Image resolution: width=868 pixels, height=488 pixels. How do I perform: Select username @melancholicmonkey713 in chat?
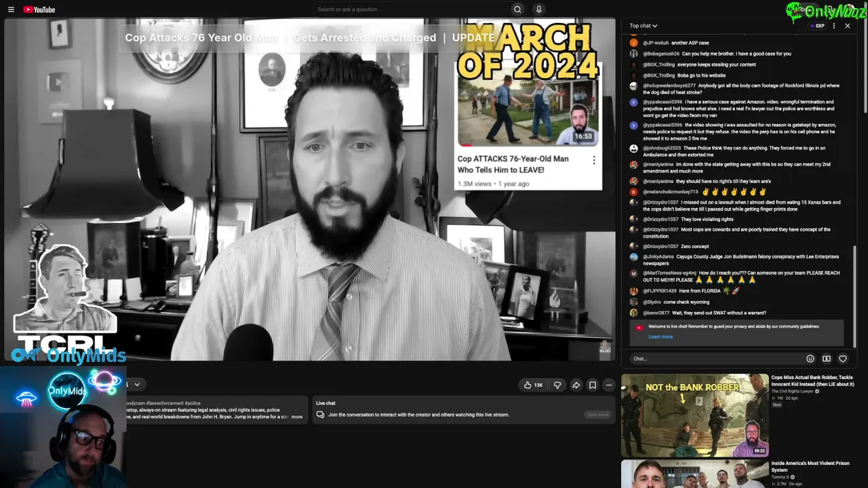pyautogui.click(x=671, y=192)
